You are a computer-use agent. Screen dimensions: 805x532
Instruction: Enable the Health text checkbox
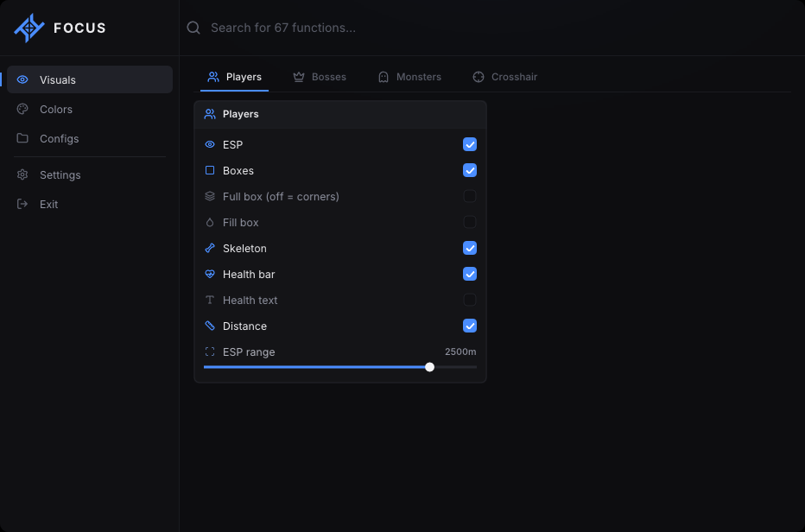click(x=470, y=300)
